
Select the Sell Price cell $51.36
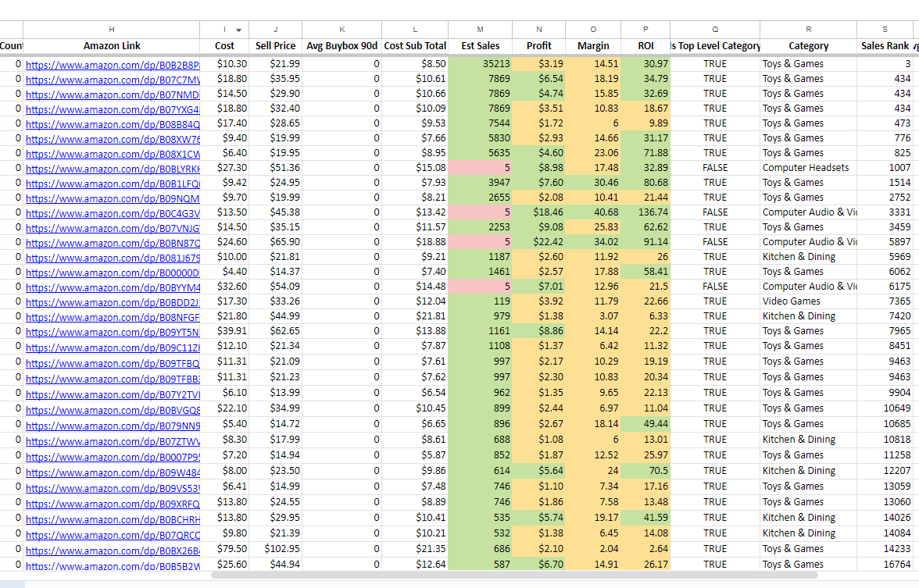point(275,167)
